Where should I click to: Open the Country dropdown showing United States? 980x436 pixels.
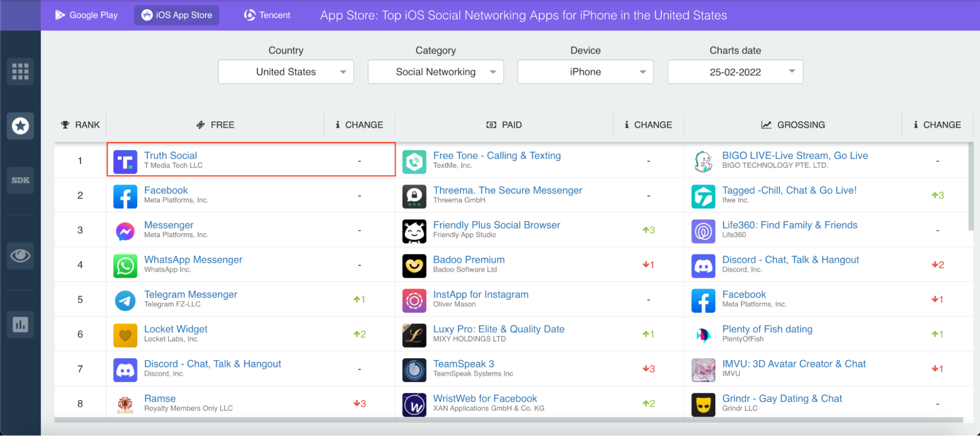click(x=286, y=72)
